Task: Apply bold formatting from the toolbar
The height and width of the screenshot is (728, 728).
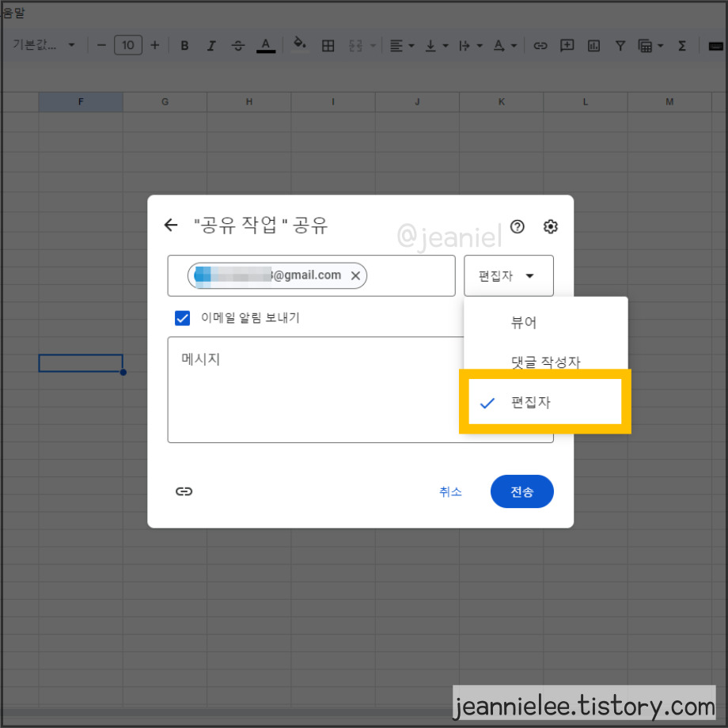Action: pyautogui.click(x=184, y=45)
